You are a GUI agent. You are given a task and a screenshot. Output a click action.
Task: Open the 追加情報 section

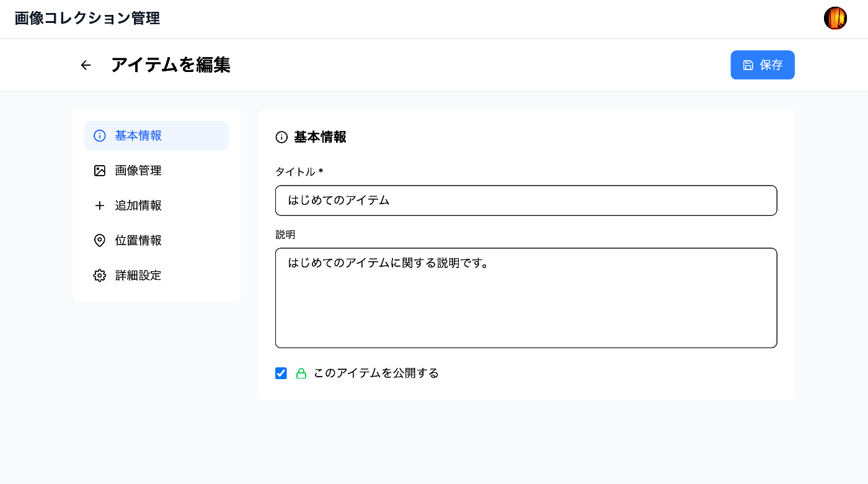[138, 205]
